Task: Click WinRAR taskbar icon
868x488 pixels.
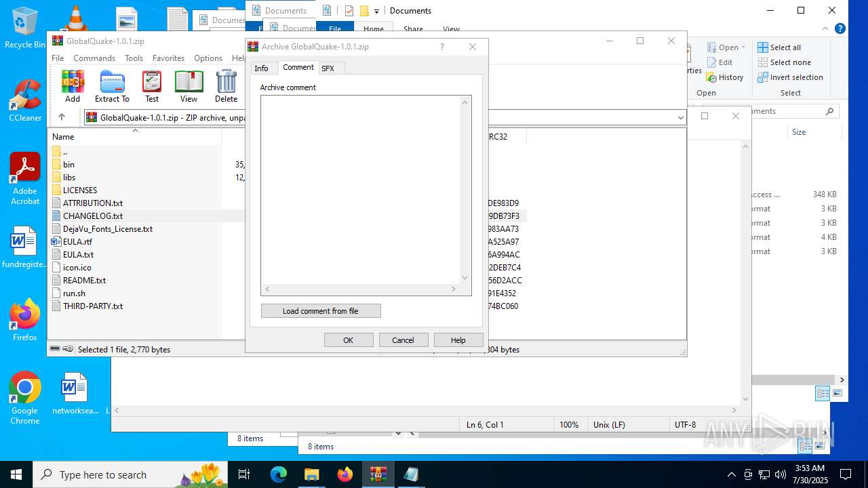Action: tap(378, 474)
